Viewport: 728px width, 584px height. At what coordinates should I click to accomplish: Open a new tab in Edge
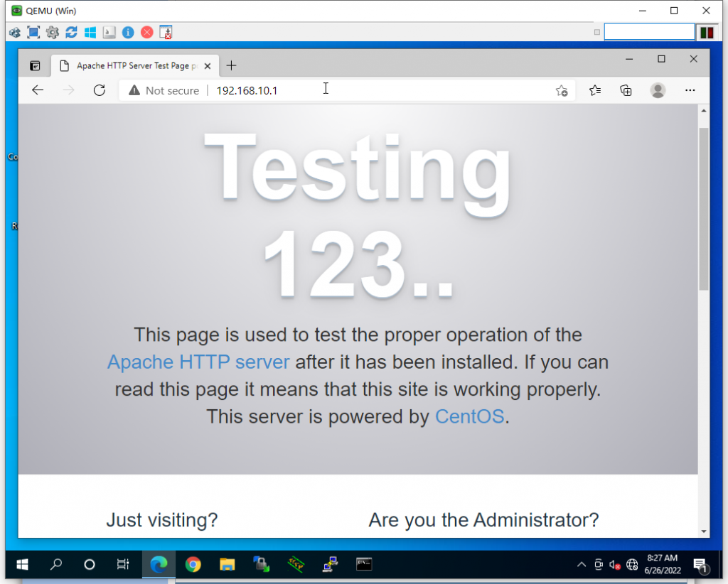[x=231, y=66]
